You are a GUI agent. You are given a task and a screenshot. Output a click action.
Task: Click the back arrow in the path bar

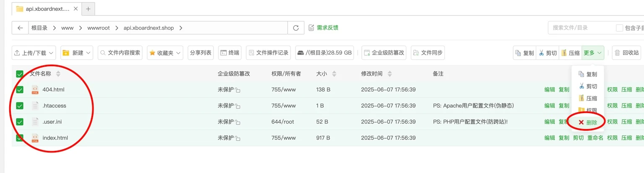tap(20, 28)
